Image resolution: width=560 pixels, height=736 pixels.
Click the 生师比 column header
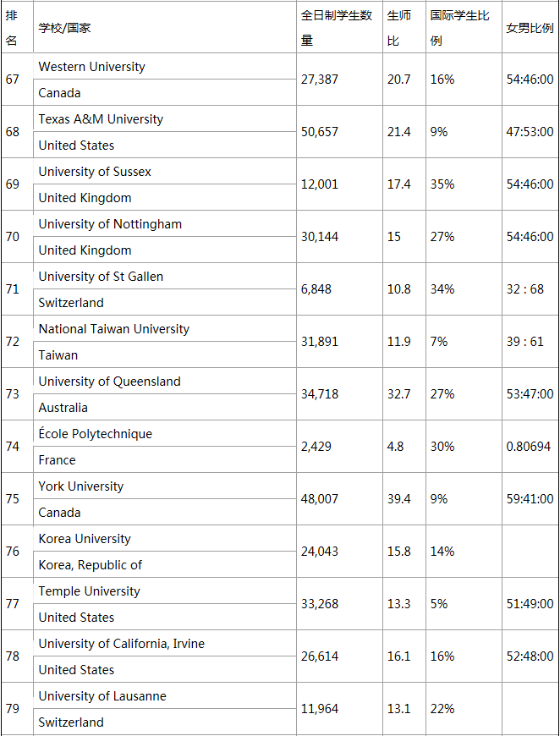pyautogui.click(x=398, y=28)
